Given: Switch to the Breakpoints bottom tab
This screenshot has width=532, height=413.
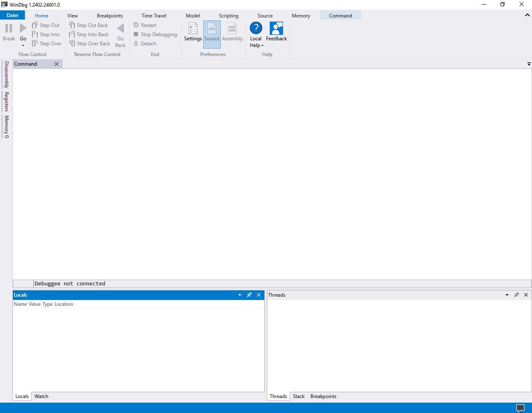Looking at the screenshot, I should pyautogui.click(x=323, y=396).
